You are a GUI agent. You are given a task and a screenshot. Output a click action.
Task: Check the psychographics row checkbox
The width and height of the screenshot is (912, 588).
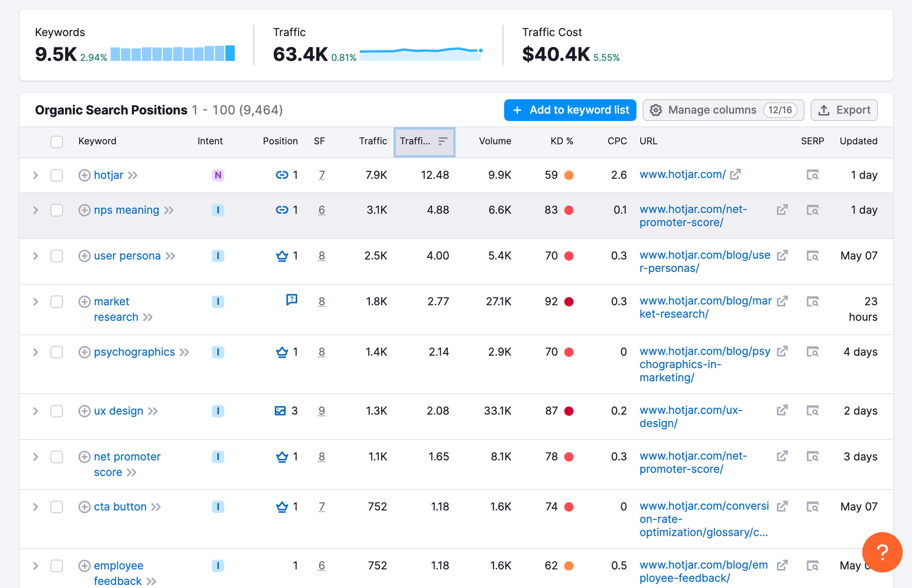pos(57,352)
